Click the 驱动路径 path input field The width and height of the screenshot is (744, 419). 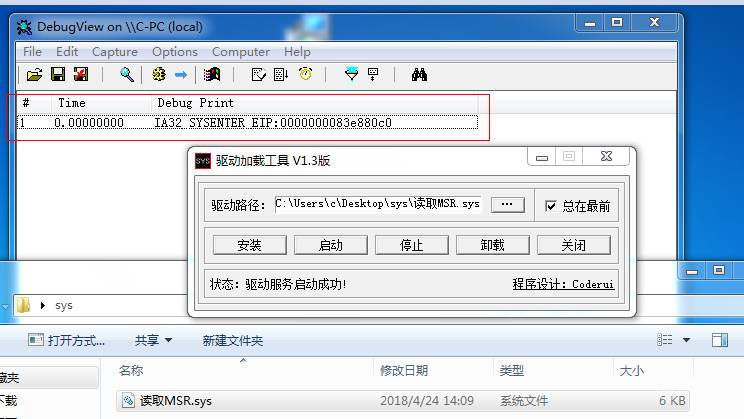point(378,205)
